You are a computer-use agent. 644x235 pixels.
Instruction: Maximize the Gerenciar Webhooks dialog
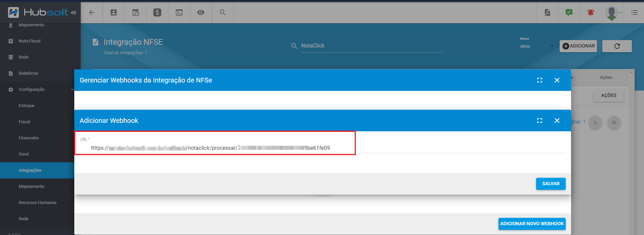click(539, 80)
